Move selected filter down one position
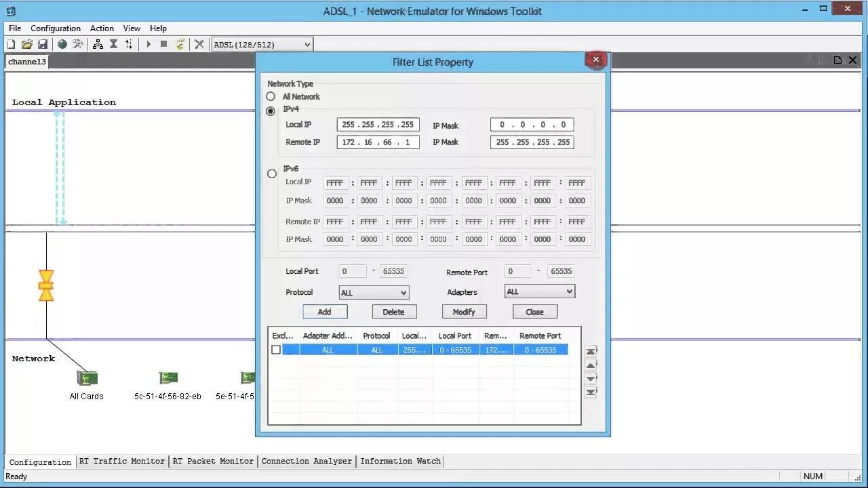The image size is (868, 488). 591,378
